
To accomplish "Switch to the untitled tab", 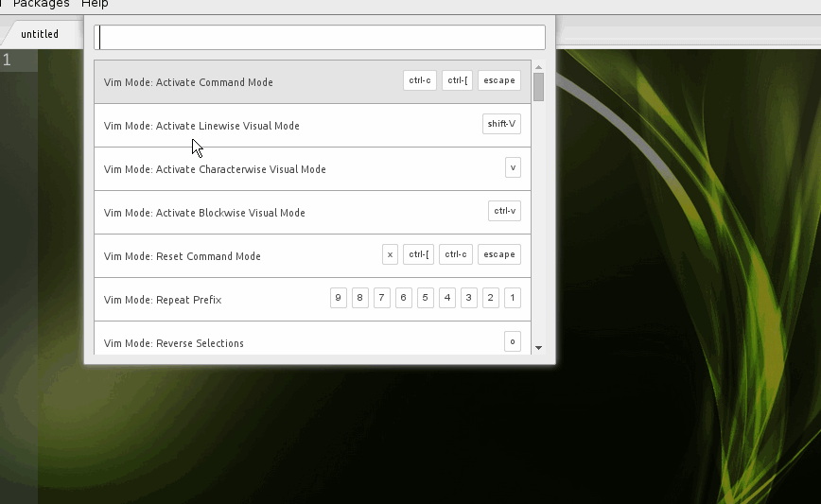I will [40, 34].
